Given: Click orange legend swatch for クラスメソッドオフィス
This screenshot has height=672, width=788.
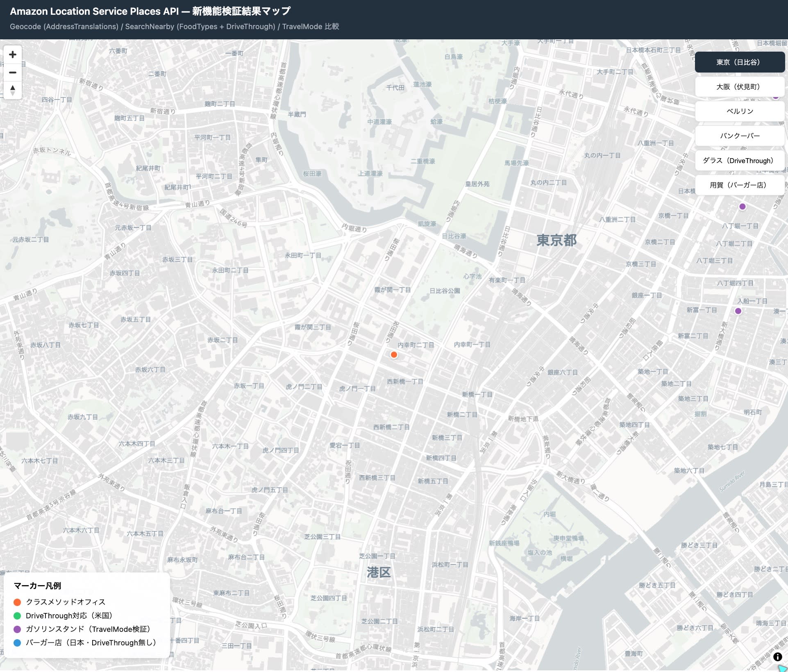Looking at the screenshot, I should [x=17, y=602].
